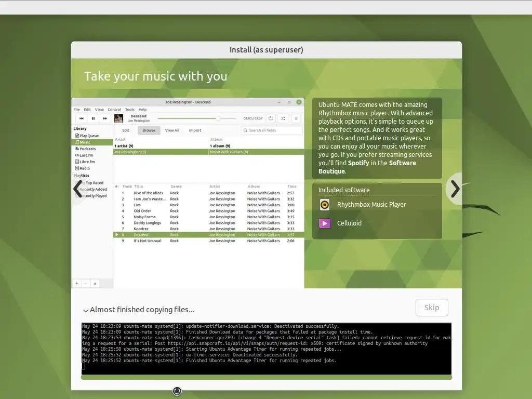Click the shuffle icon in Rhythmbox screenshot
This screenshot has width=532, height=399.
tap(283, 118)
